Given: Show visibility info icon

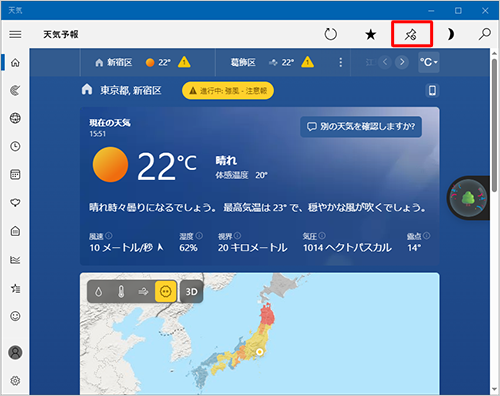Looking at the screenshot, I should click(x=237, y=236).
